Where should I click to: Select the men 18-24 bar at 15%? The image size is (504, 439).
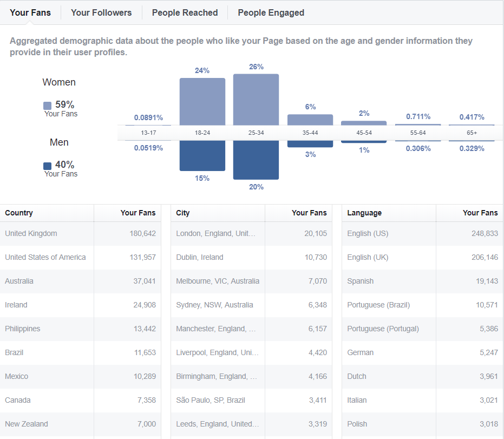pyautogui.click(x=202, y=156)
